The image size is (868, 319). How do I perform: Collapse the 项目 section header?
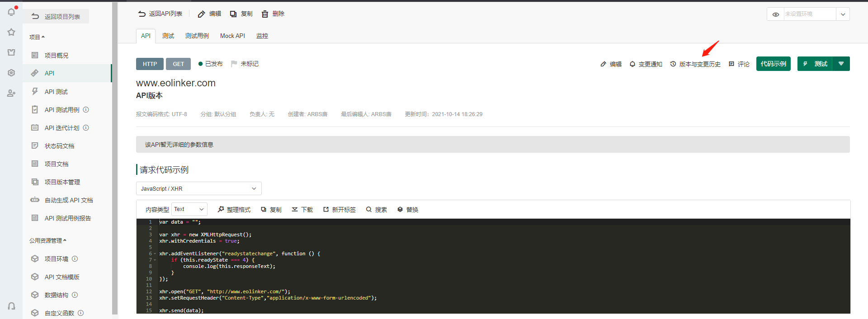37,37
